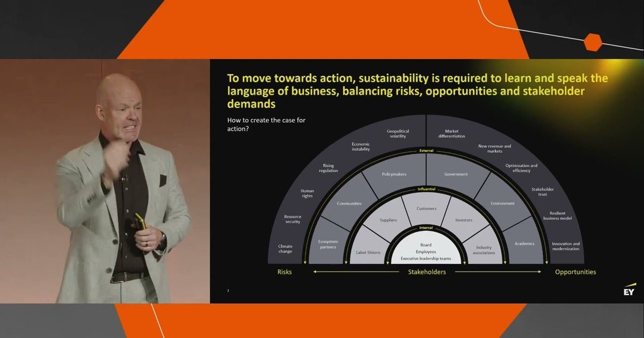Switch to the Opportunities label
Image resolution: width=644 pixels, height=338 pixels.
click(x=575, y=272)
